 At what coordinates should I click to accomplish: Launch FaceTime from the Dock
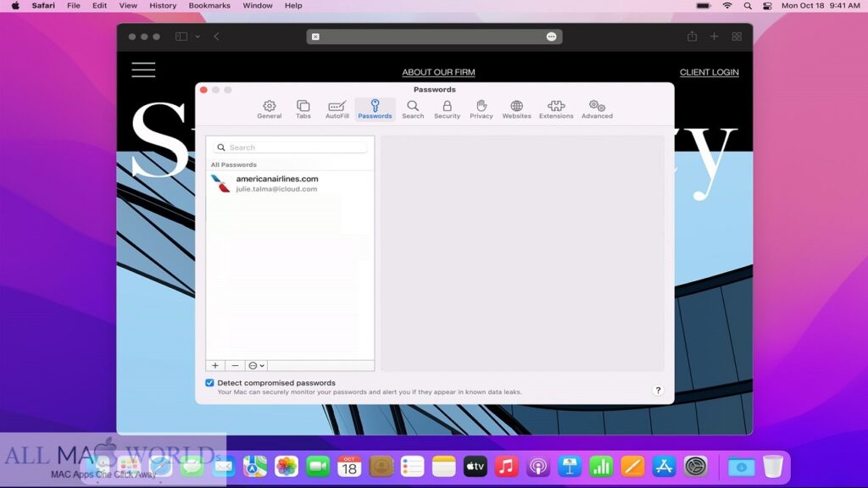pos(318,467)
